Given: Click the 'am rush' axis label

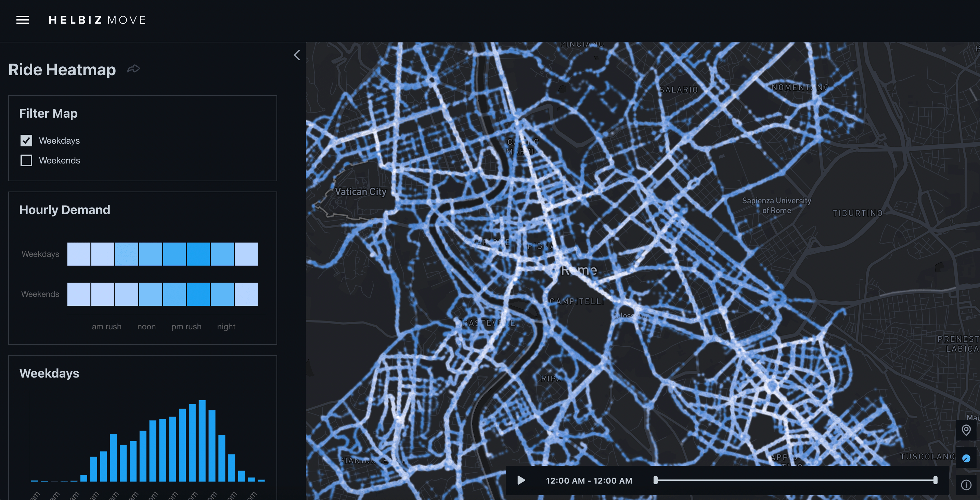Looking at the screenshot, I should pos(106,327).
